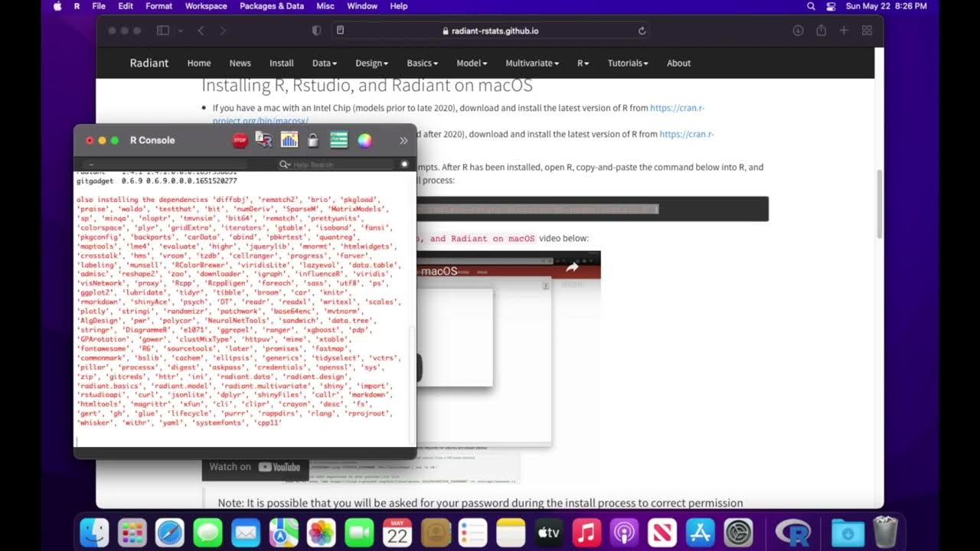Click the video share arrow icon
980x551 pixels.
point(572,267)
